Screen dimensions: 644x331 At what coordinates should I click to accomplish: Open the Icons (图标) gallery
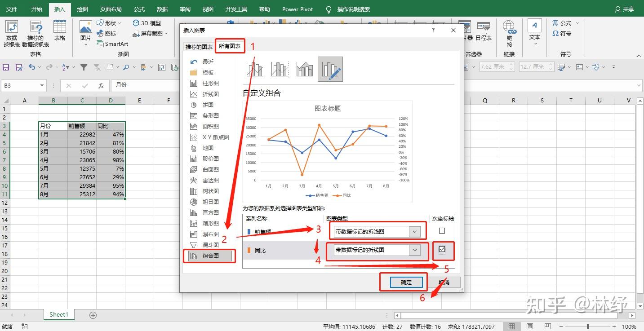(x=107, y=33)
